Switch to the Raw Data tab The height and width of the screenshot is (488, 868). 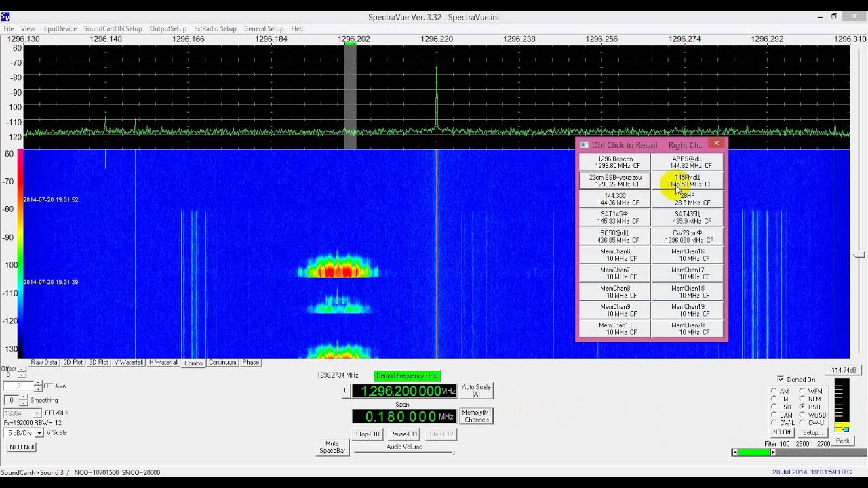point(44,363)
